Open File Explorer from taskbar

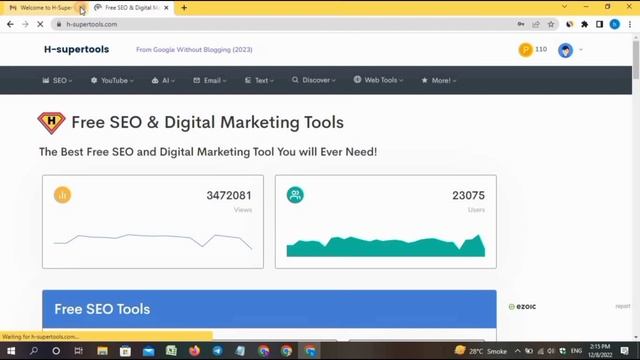pyautogui.click(x=102, y=351)
